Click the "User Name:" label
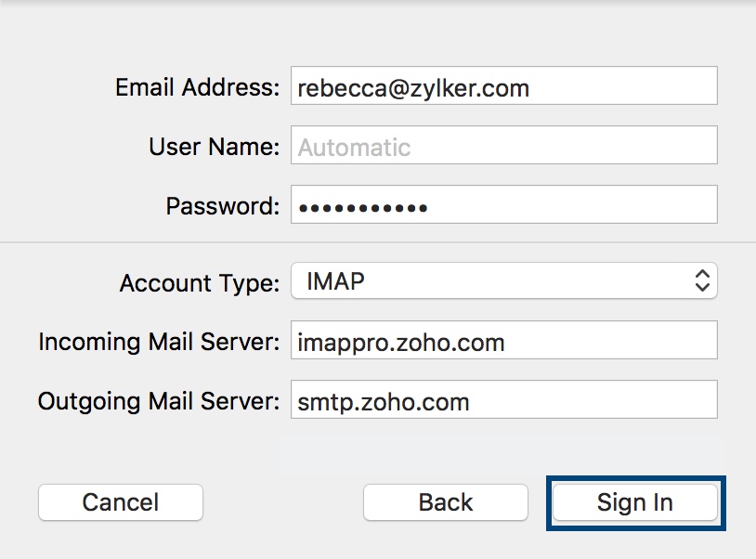Viewport: 756px width, 559px height. coord(214,147)
